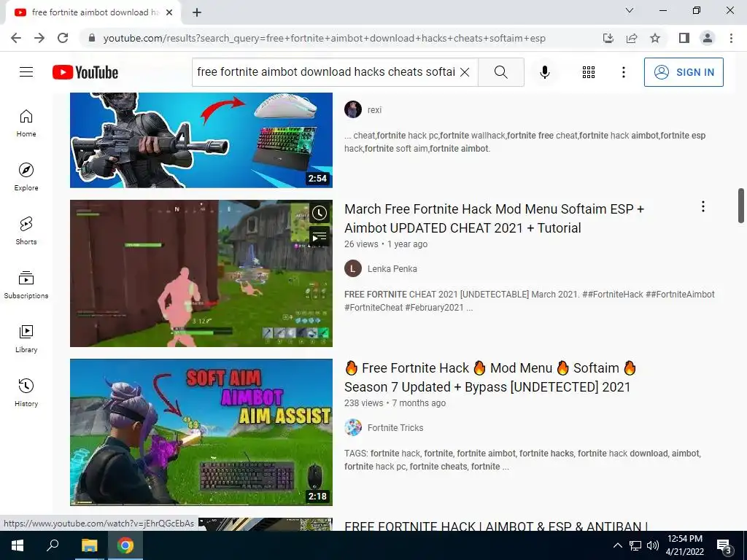Viewport: 747px width, 560px height.
Task: Click the SIGN IN button
Action: pos(684,72)
